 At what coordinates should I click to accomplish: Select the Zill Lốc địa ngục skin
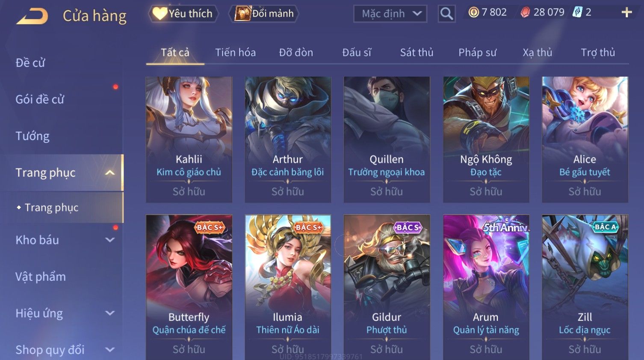click(585, 288)
